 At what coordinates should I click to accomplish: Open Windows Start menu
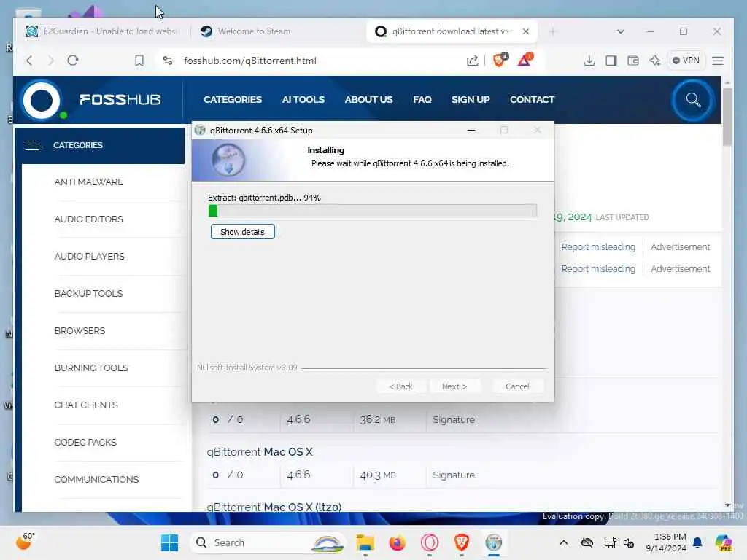169,542
